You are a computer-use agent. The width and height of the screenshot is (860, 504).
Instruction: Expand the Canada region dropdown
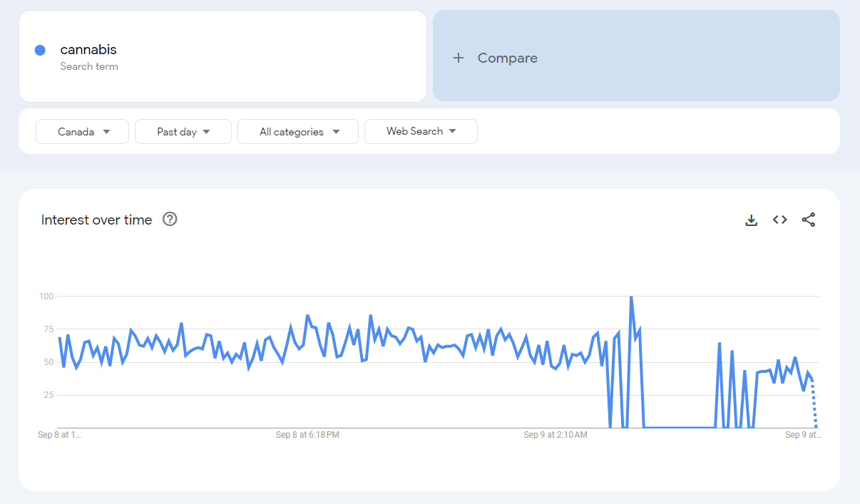tap(82, 132)
